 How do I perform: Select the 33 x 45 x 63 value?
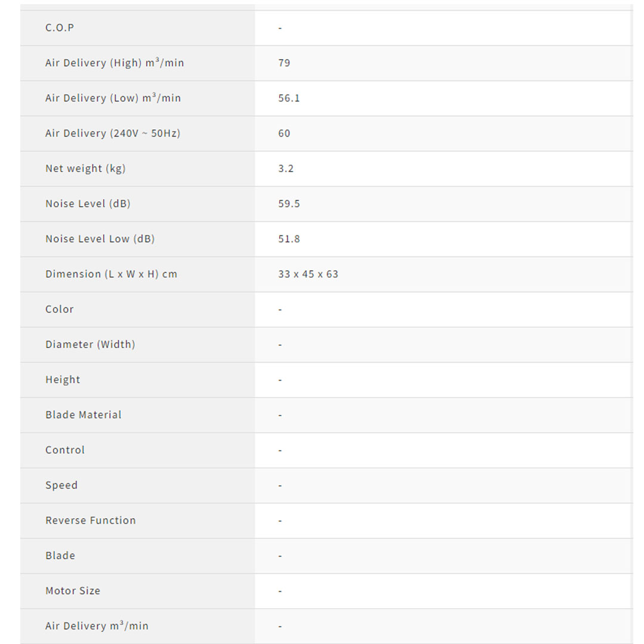coord(308,274)
